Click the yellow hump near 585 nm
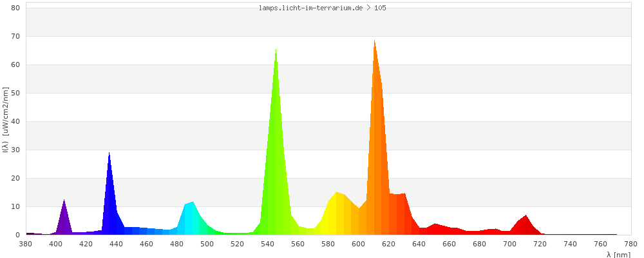The width and height of the screenshot is (644, 258). [337, 216]
